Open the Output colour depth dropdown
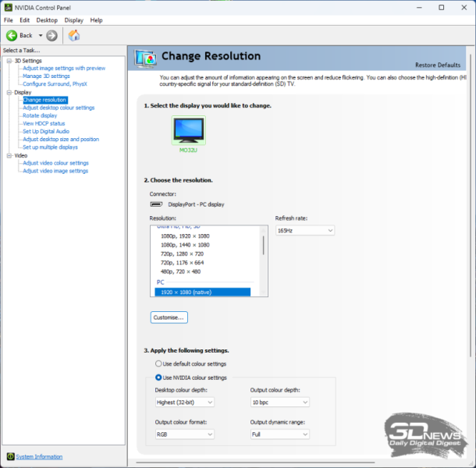The height and width of the screenshot is (468, 476). pos(279,402)
